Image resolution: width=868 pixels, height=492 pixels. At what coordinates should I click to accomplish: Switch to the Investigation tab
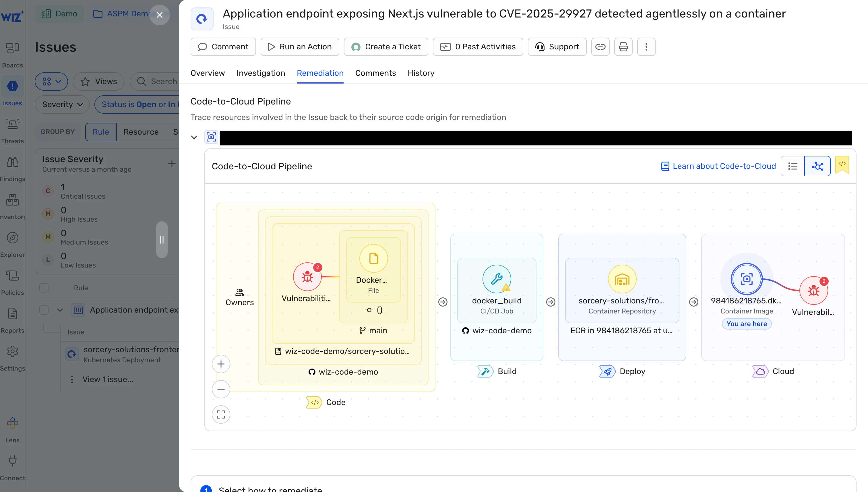pyautogui.click(x=261, y=73)
